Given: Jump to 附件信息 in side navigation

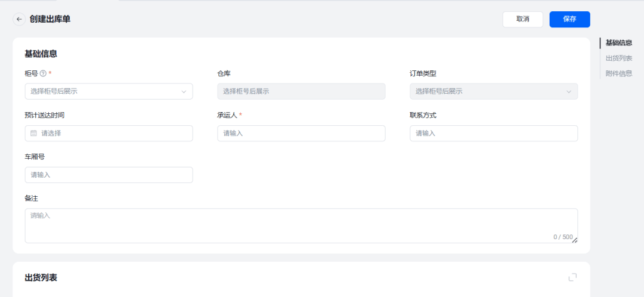Looking at the screenshot, I should click(x=618, y=73).
